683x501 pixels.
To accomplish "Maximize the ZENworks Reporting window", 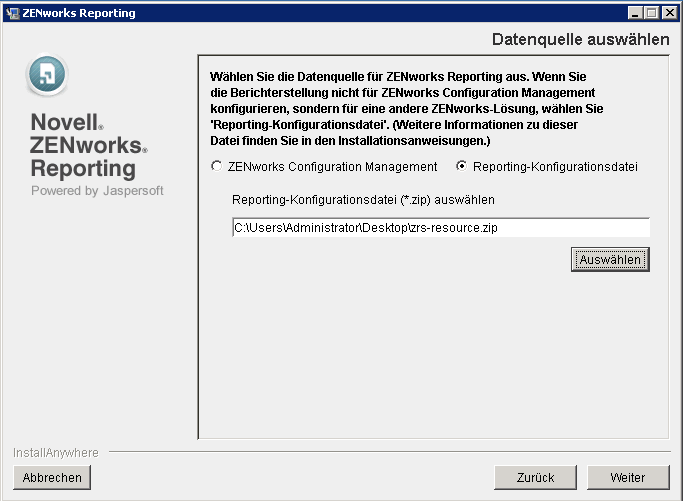I will pos(652,13).
